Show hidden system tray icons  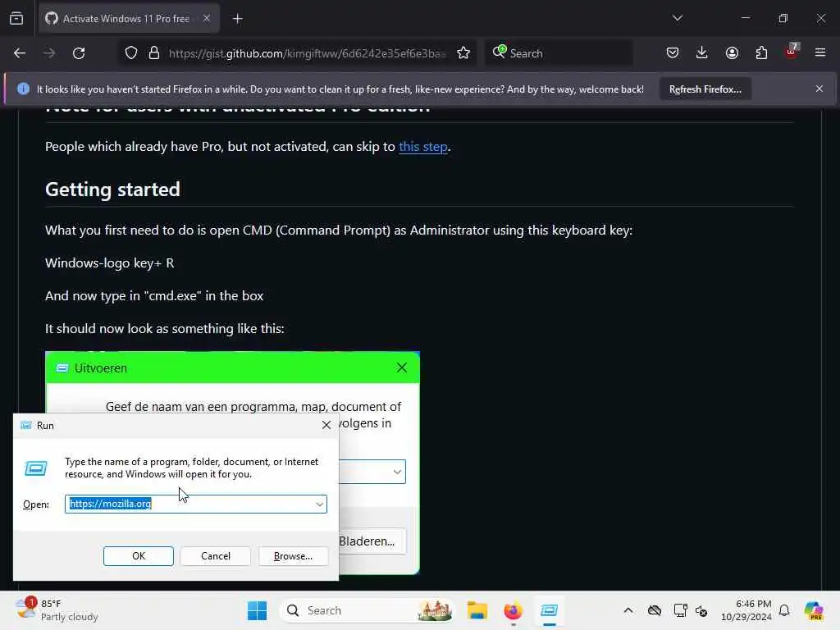coord(628,610)
